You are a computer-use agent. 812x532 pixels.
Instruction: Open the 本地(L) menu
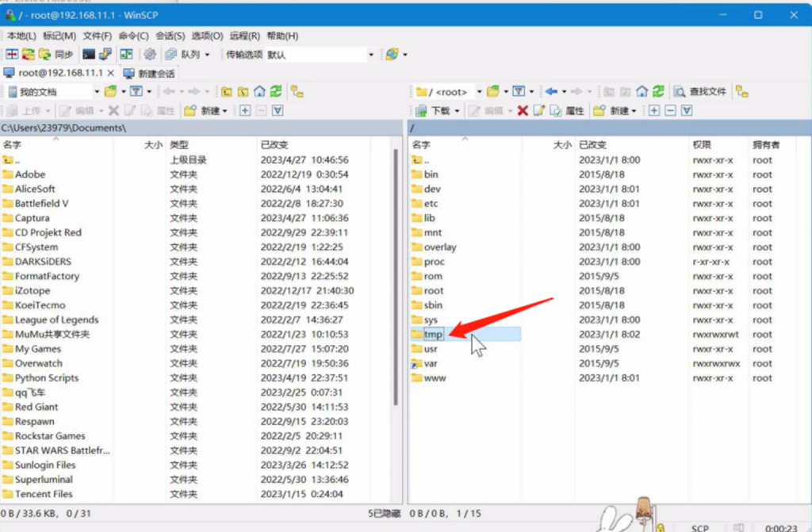(x=21, y=36)
